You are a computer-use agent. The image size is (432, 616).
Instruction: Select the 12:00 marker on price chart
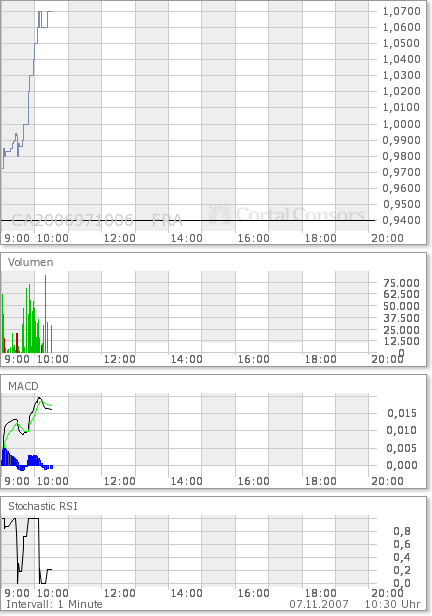coord(119,238)
